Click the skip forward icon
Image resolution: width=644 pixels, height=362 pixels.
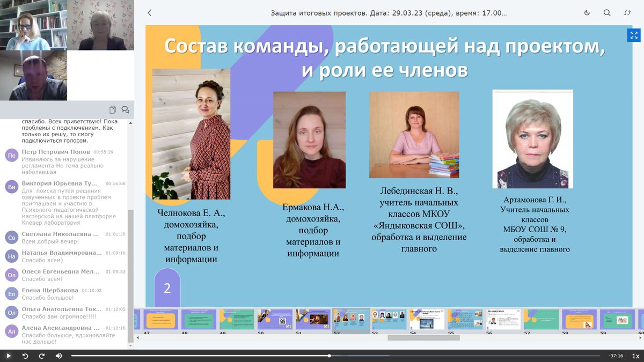point(41,356)
